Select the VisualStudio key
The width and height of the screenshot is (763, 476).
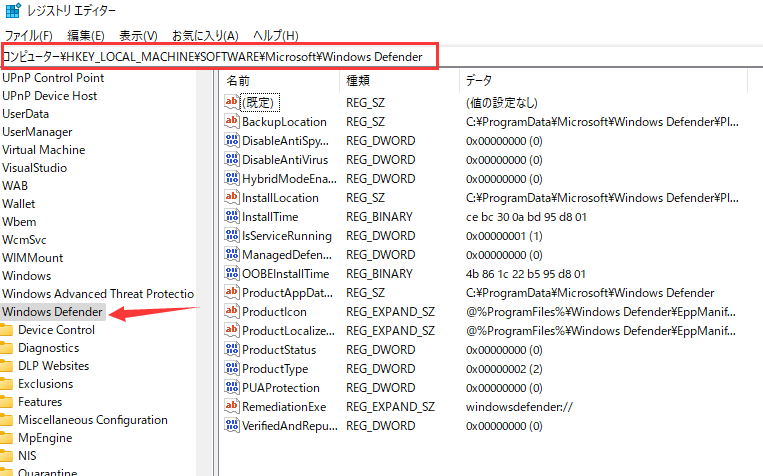pos(34,167)
